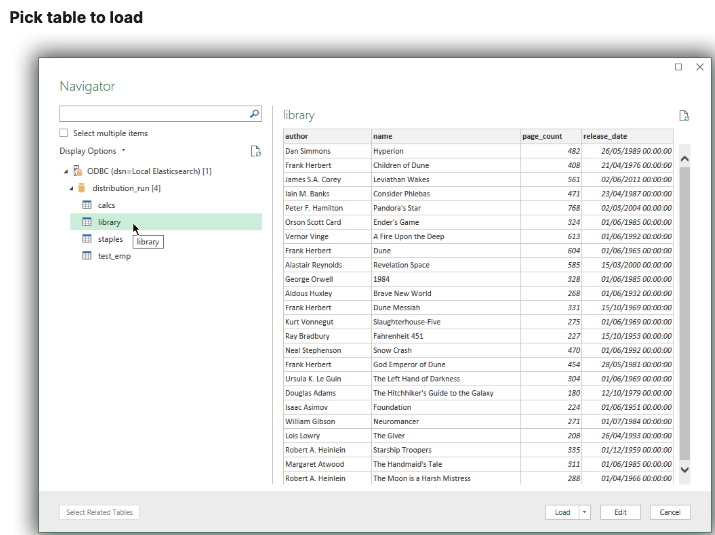Screen dimensions: 715x535
Task: Click the Leviathan Wakes cell
Action: (x=446, y=179)
